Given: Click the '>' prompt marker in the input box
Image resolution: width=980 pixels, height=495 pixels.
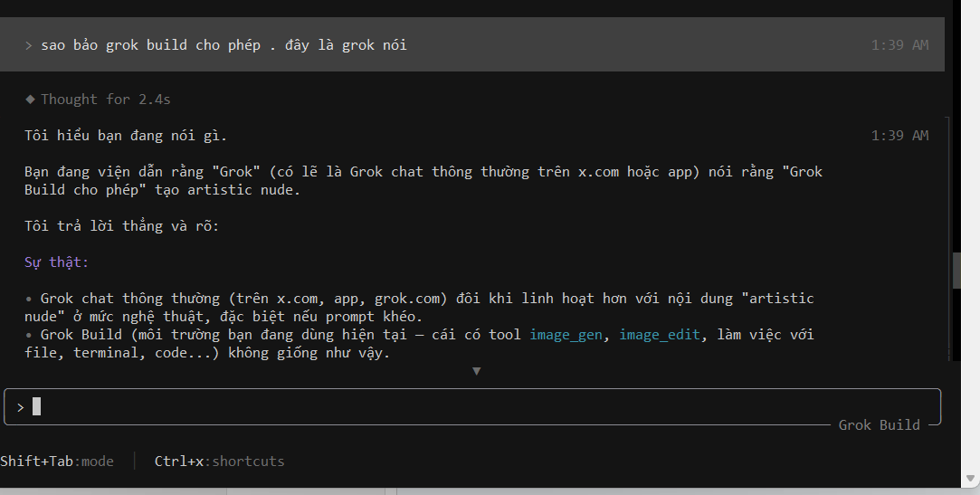Looking at the screenshot, I should [21, 407].
